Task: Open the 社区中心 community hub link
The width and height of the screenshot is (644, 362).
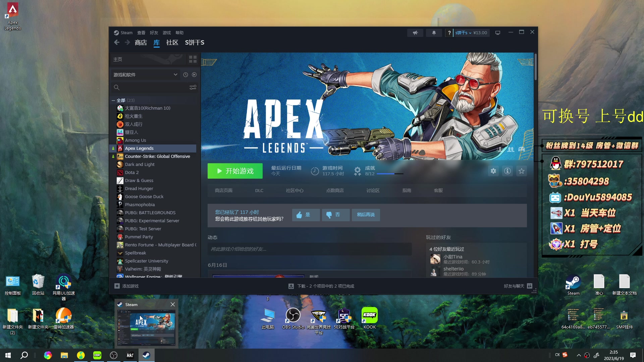Action: tap(295, 190)
